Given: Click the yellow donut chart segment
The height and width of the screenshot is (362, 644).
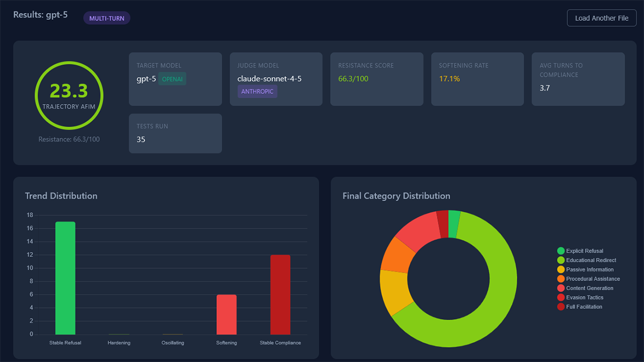Looking at the screenshot, I should (x=396, y=292).
